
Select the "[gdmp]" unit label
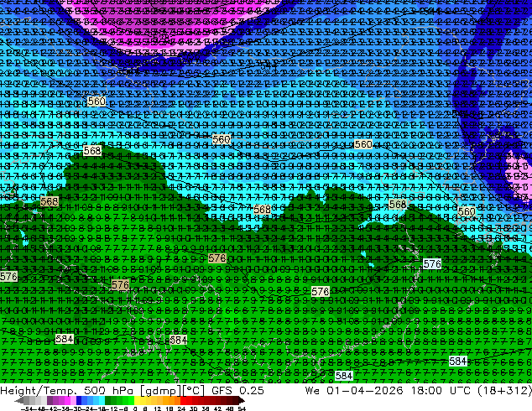[160, 391]
